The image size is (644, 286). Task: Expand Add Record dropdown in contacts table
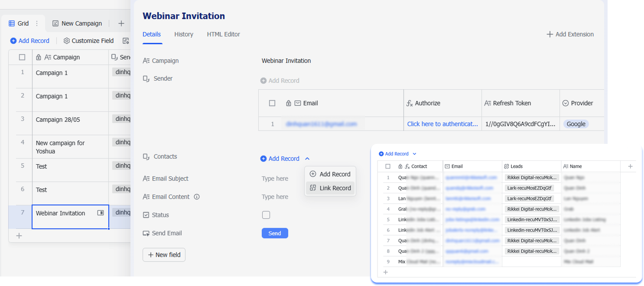click(x=414, y=154)
